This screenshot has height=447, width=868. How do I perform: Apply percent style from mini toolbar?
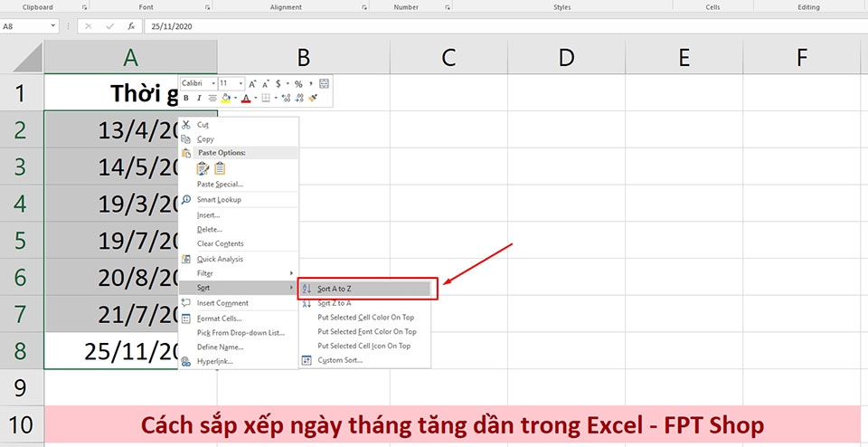tap(298, 83)
